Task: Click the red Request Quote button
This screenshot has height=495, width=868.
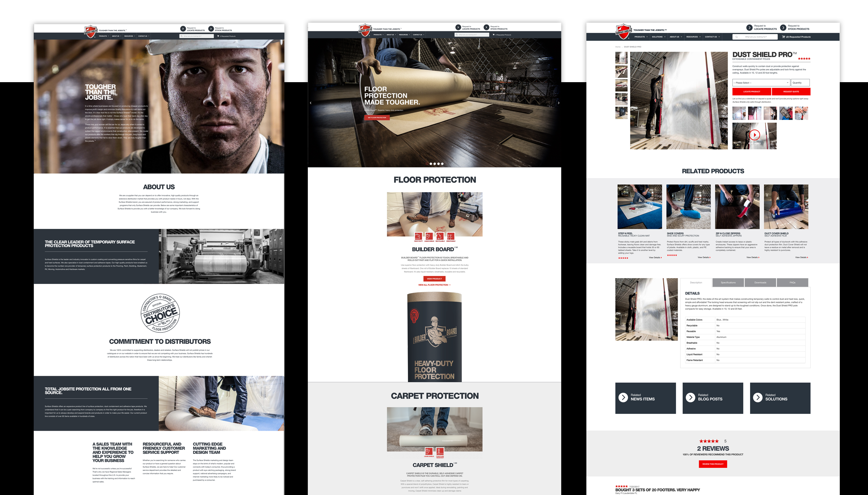Action: [x=791, y=92]
